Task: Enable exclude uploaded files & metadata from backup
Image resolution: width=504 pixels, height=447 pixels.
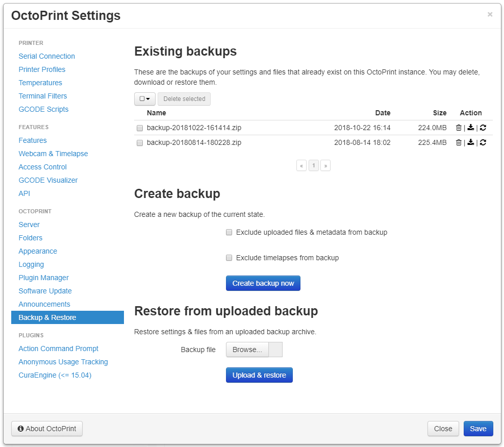Action: click(x=229, y=232)
